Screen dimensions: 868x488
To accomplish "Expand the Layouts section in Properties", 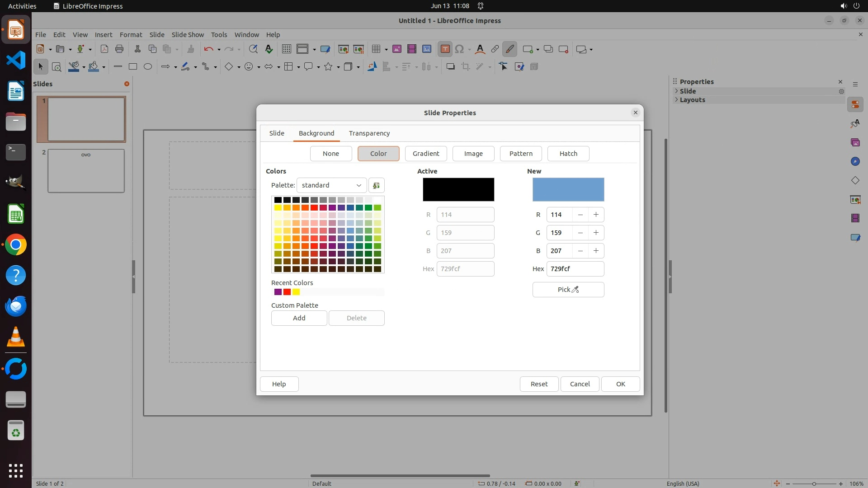I will click(692, 100).
